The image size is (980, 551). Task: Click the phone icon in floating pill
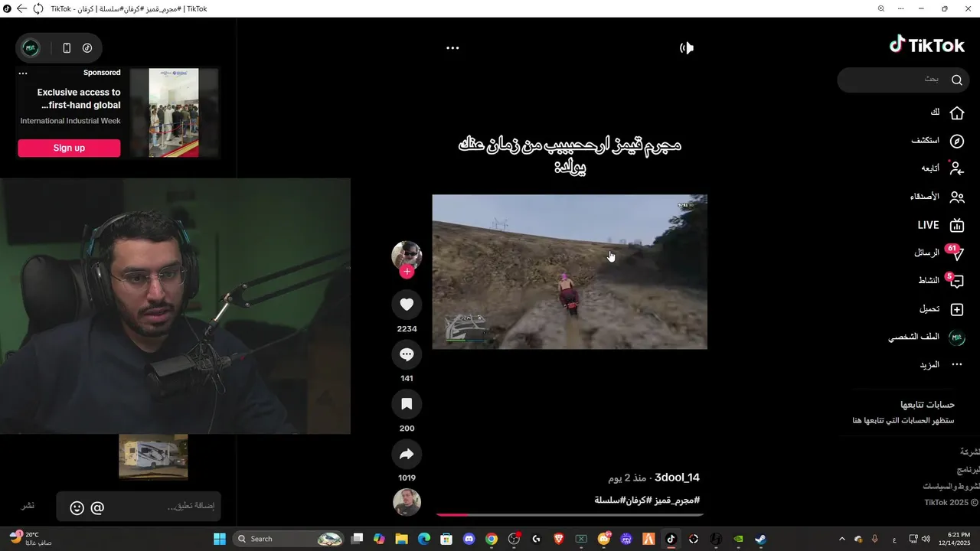[x=67, y=48]
